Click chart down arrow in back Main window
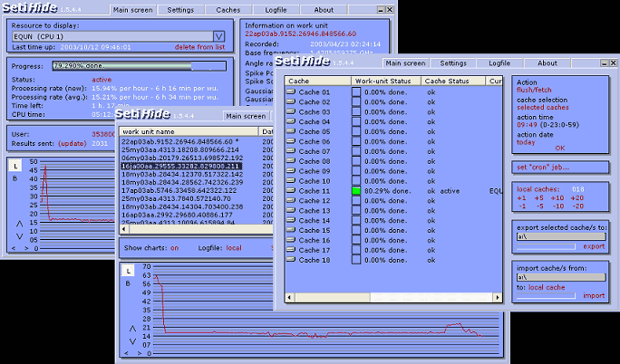This screenshot has width=620, height=364. click(19, 236)
